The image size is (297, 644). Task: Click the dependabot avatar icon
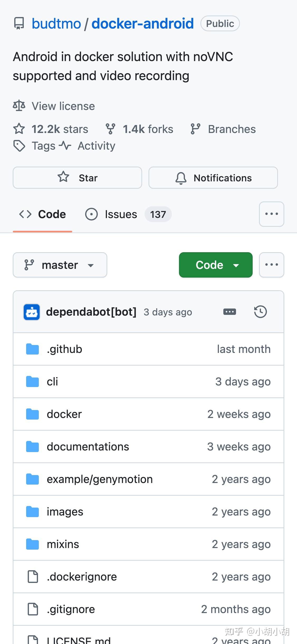(32, 312)
